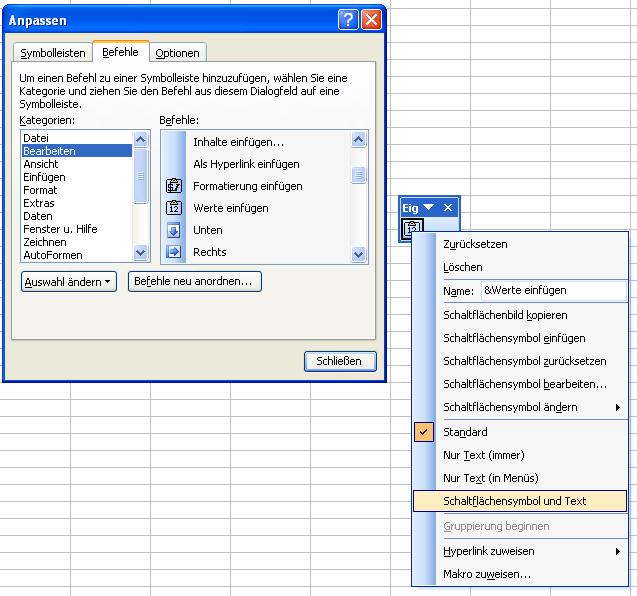Switch to the Symbolleisten tab
This screenshot has height=596, width=637.
click(x=53, y=53)
